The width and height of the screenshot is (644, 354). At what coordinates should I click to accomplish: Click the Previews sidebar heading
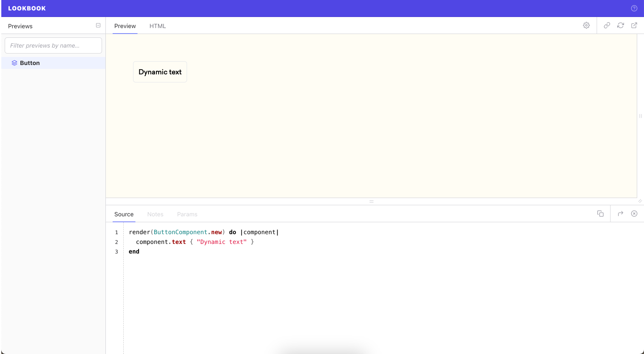point(20,26)
